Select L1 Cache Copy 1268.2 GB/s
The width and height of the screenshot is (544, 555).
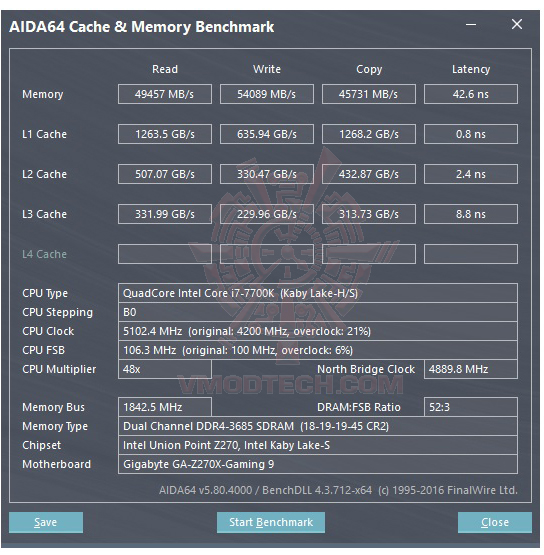(x=368, y=134)
